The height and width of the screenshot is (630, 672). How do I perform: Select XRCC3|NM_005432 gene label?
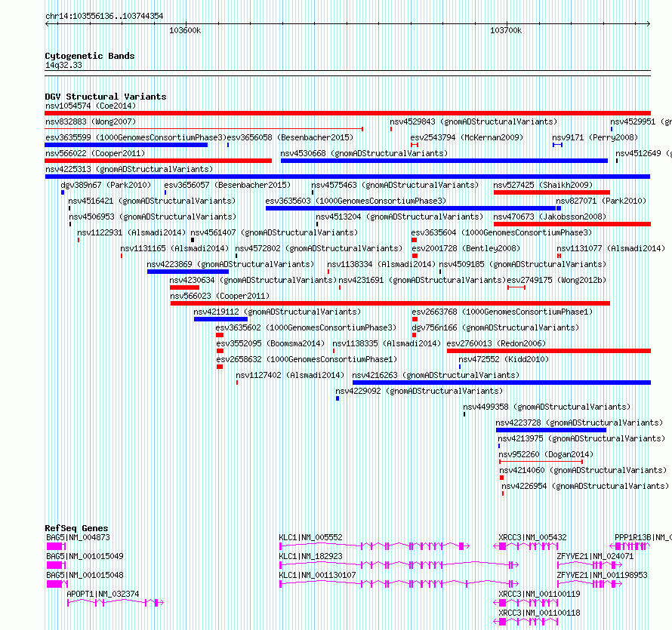click(x=533, y=537)
